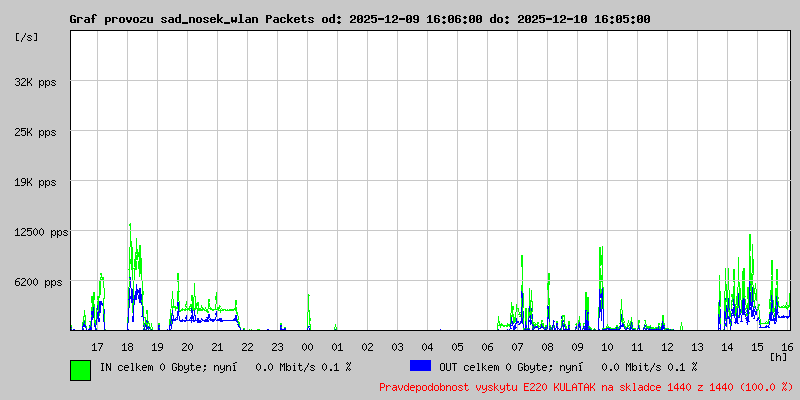Click the '06' hour axis label

487,347
